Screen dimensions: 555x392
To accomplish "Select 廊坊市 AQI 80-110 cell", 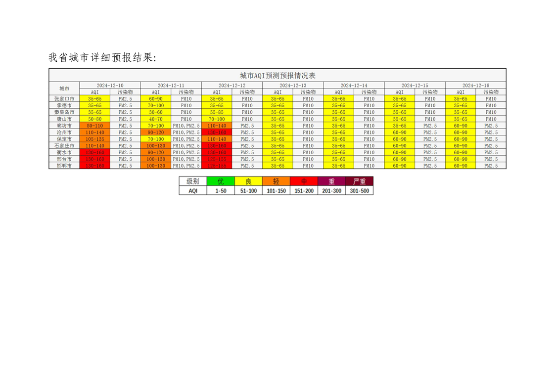I will [x=94, y=126].
